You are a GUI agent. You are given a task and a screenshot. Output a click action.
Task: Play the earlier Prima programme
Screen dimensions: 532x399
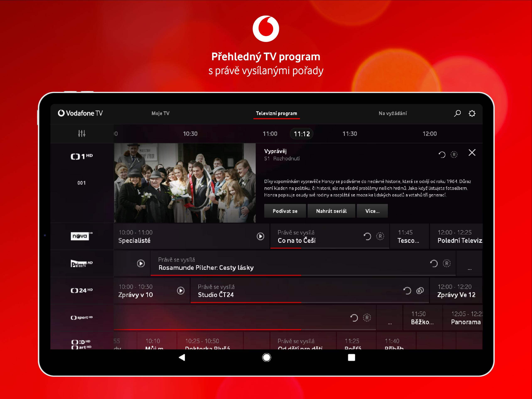pyautogui.click(x=141, y=264)
